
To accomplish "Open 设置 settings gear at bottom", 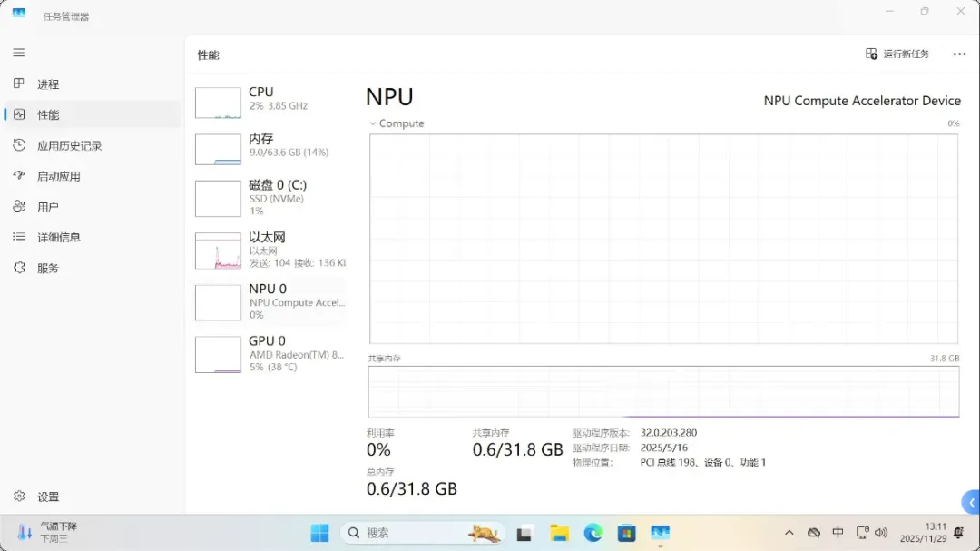I will [x=19, y=497].
